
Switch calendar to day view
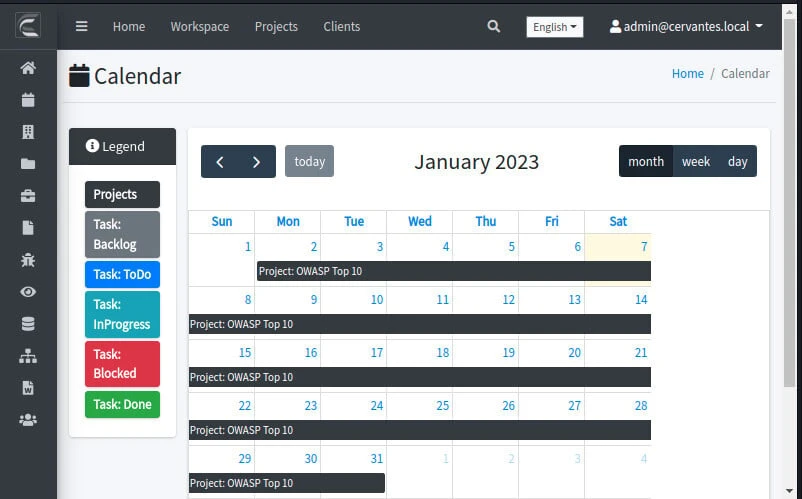pos(737,161)
